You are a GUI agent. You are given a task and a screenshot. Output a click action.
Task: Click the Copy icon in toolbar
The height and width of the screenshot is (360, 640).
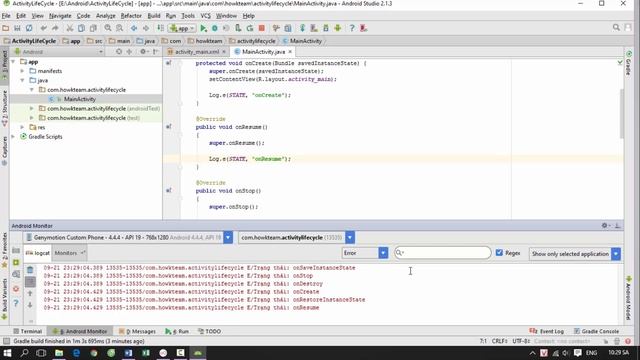tap(81, 28)
